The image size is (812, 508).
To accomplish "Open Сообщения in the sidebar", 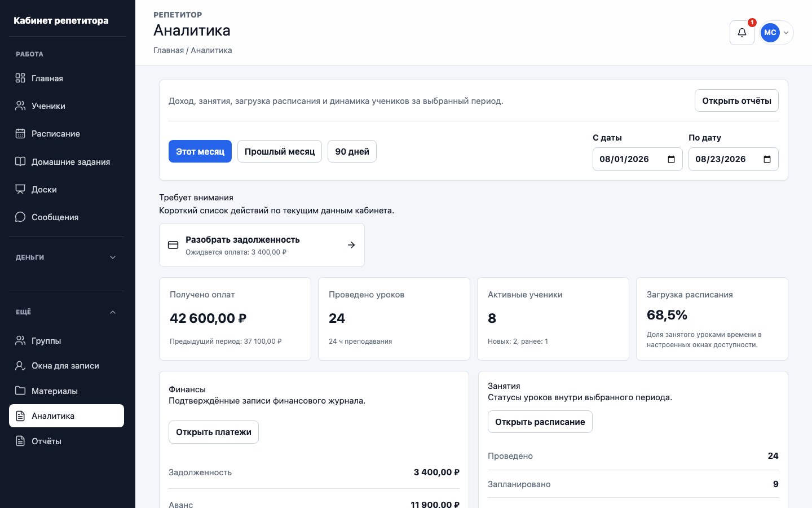I will pos(67,217).
